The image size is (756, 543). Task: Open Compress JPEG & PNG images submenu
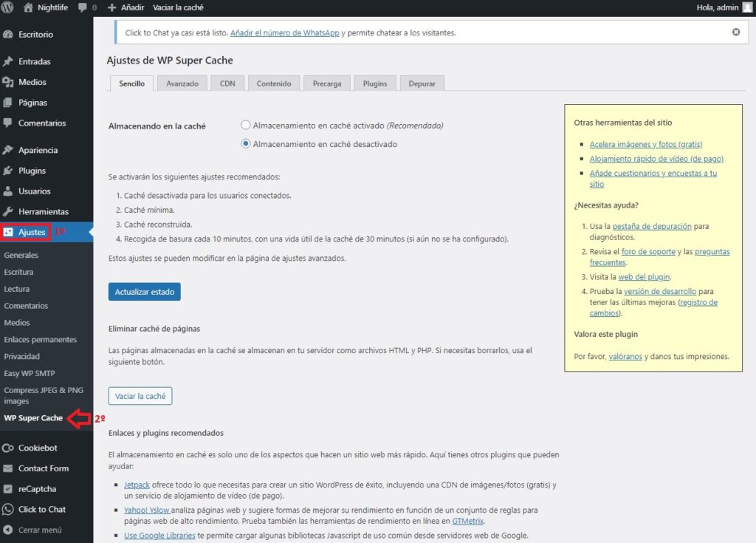(44, 395)
